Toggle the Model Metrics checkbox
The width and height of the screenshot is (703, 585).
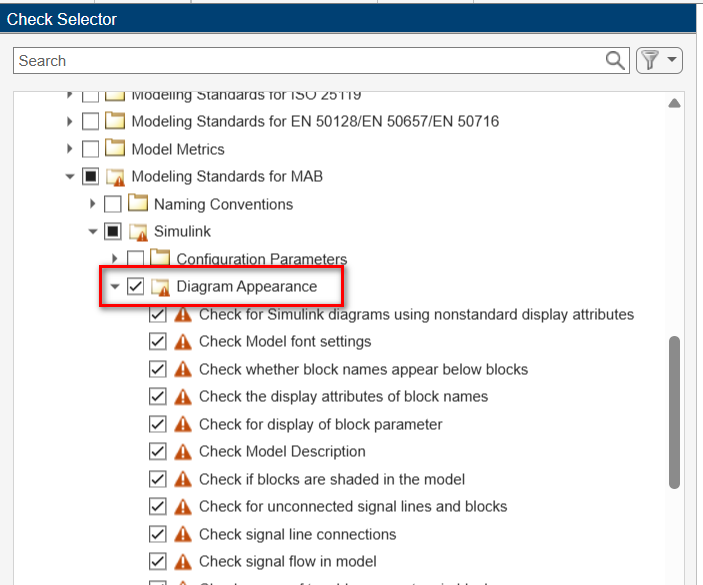91,149
